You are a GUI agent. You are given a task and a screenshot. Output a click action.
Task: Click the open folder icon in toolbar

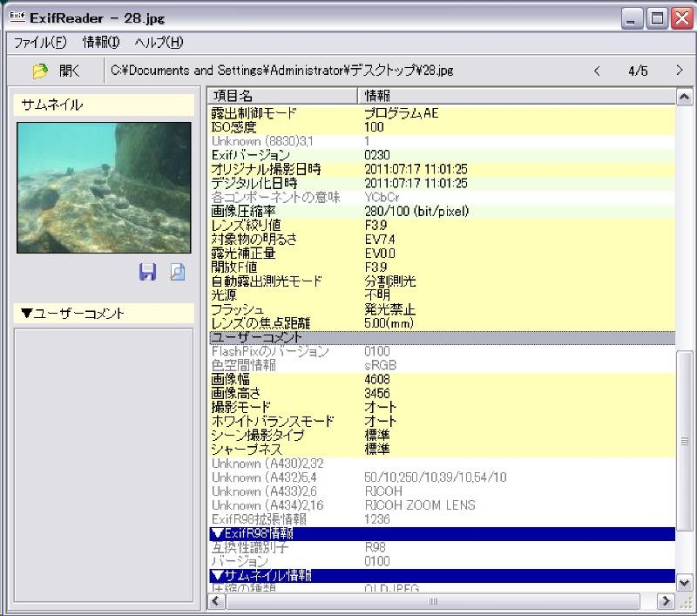pyautogui.click(x=40, y=71)
